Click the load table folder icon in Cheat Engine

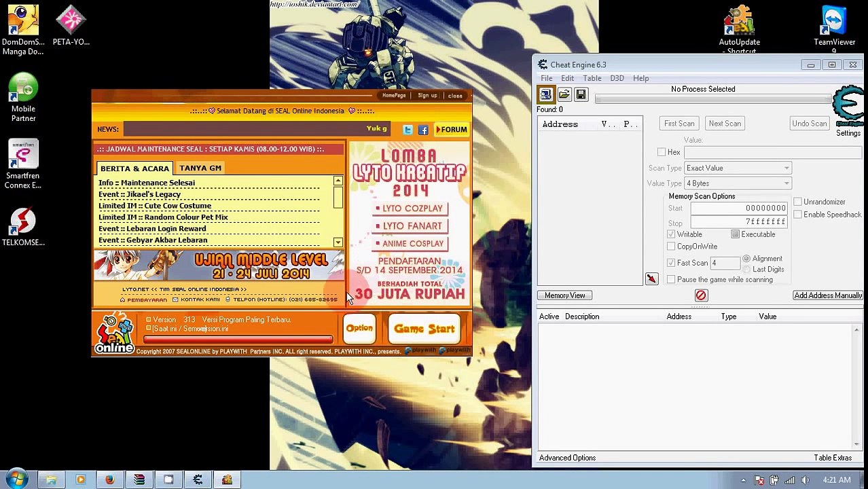[x=564, y=94]
